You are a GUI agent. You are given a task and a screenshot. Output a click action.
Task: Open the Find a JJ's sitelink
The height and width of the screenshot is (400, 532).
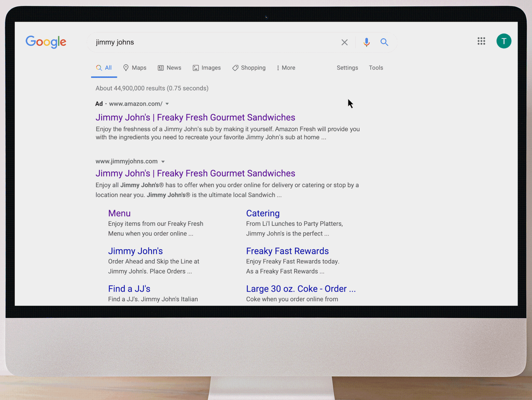tap(129, 289)
